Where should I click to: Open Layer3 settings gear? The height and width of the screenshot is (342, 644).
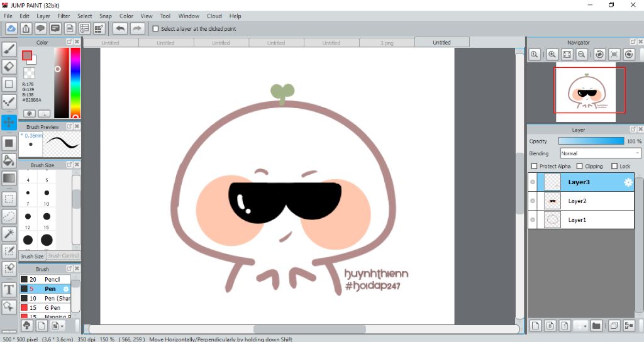pos(628,182)
